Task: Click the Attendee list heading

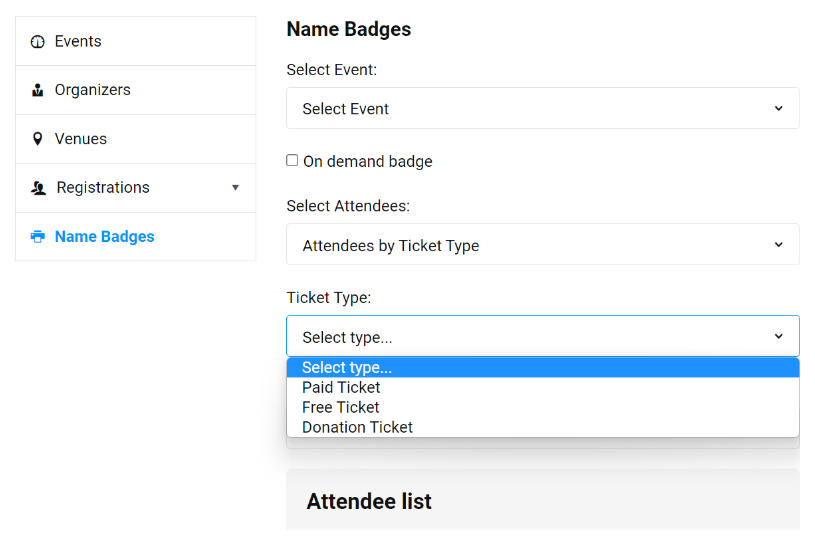Action: pyautogui.click(x=369, y=501)
